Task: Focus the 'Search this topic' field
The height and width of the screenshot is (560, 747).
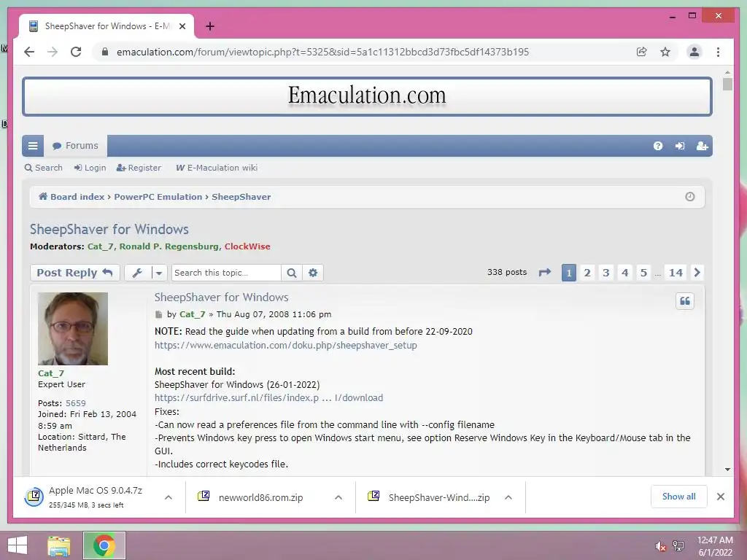Action: [x=226, y=273]
